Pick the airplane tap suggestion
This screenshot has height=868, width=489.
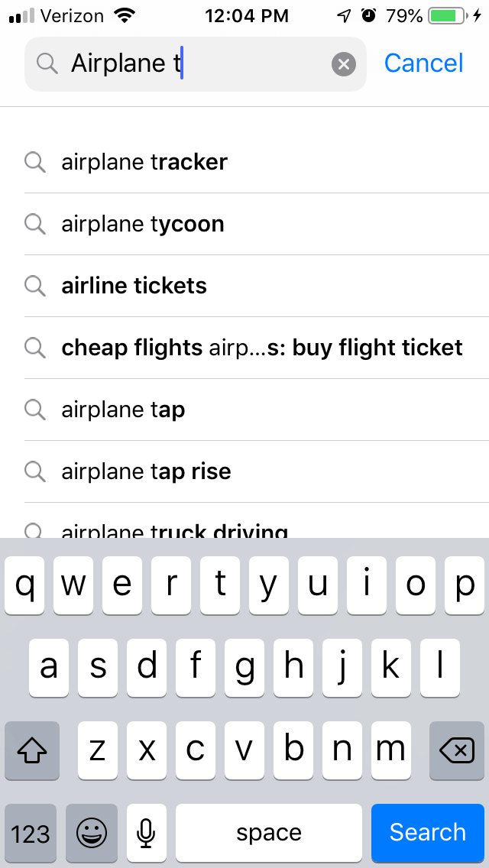(x=124, y=410)
